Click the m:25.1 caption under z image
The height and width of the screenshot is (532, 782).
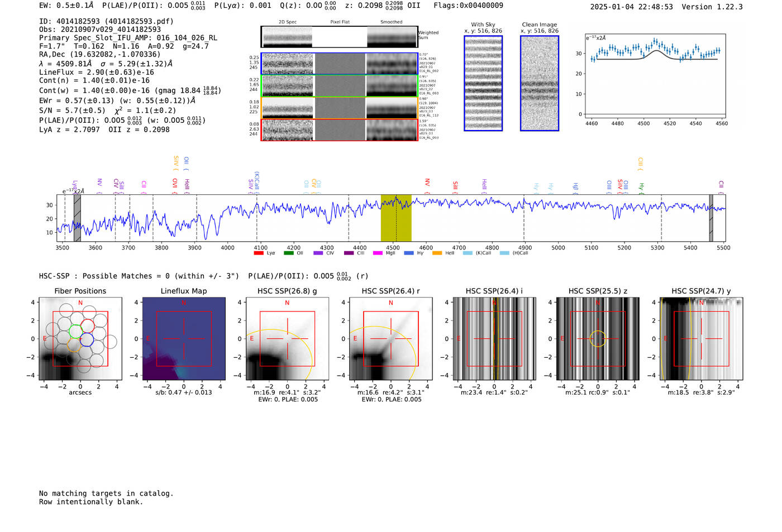[598, 392]
